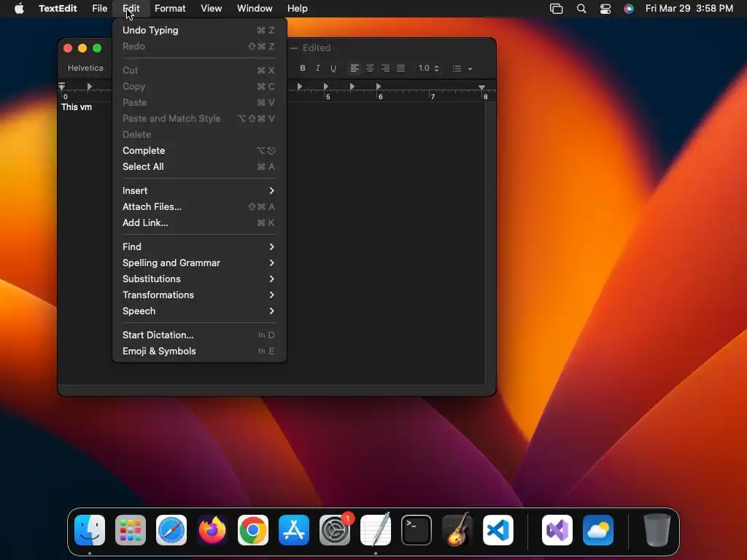
Task: Open the cloud weather app in Dock
Action: coord(598,530)
